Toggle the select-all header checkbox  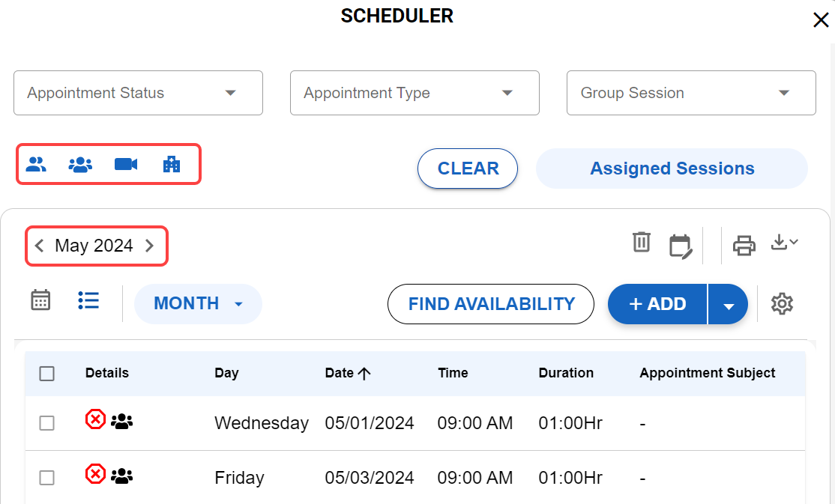pyautogui.click(x=46, y=374)
